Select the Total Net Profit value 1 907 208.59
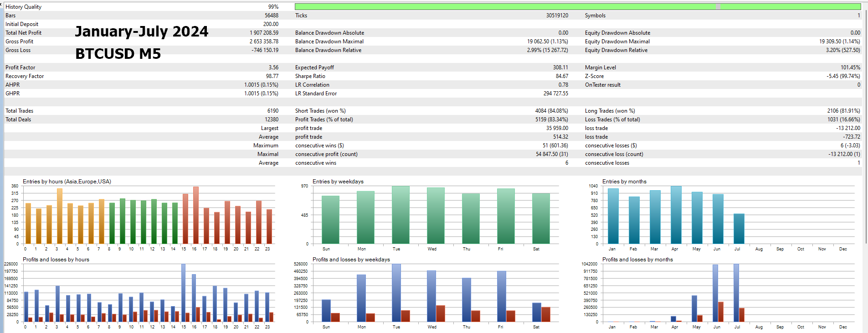This screenshot has height=333, width=868. coord(264,33)
